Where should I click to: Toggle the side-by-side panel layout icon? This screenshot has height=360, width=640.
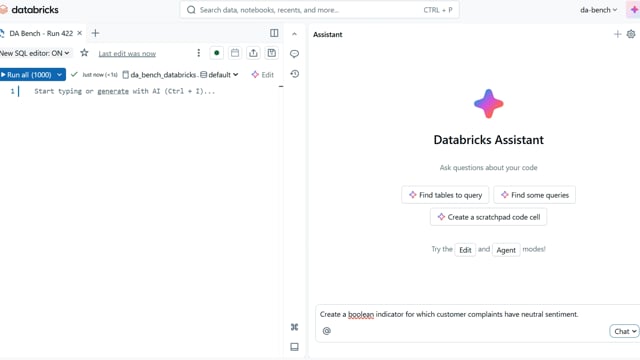[x=274, y=33]
